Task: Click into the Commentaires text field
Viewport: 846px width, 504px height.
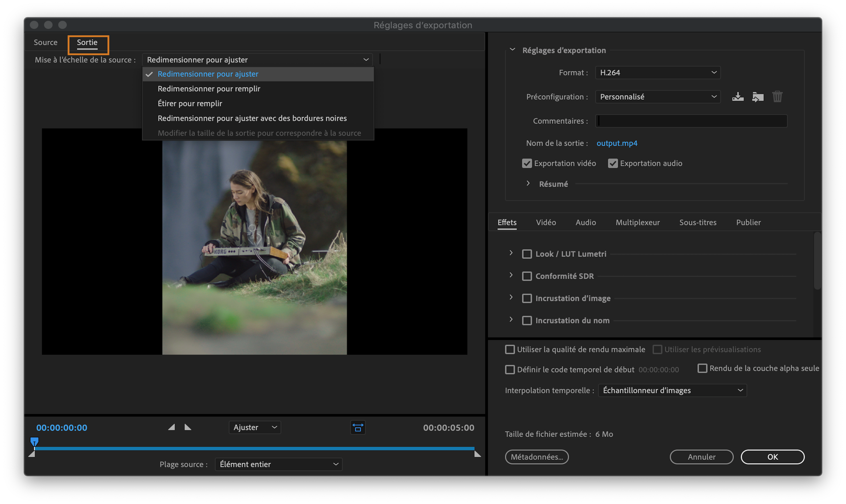Action: point(691,121)
